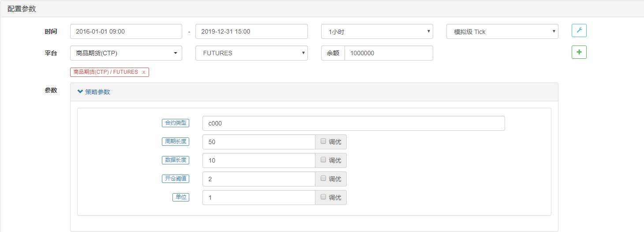The image size is (644, 232).
Task: Click the 合约类型 input containing c000
Action: pos(353,123)
